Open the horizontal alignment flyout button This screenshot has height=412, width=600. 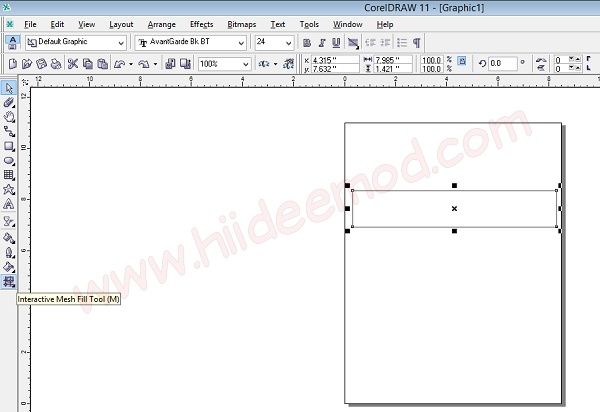point(353,42)
